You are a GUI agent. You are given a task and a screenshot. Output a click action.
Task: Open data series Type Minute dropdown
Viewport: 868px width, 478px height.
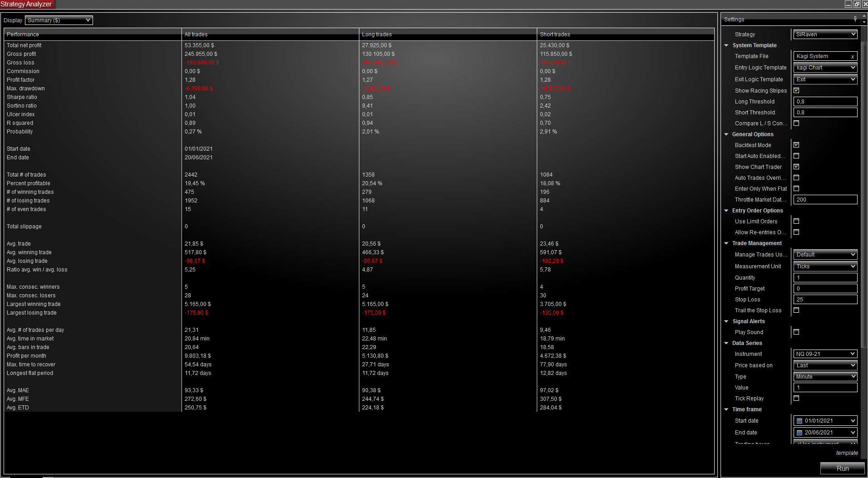[825, 377]
